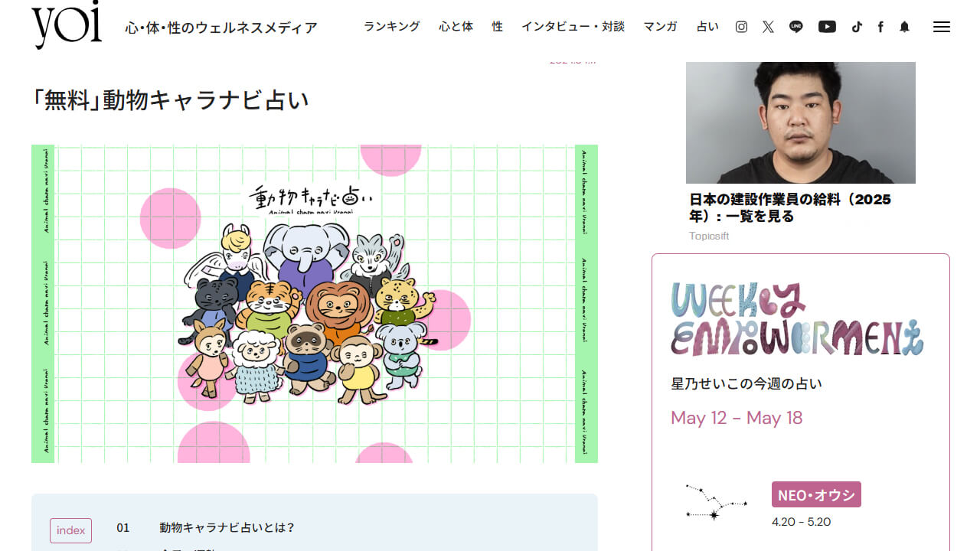Image resolution: width=980 pixels, height=551 pixels.
Task: Click the NEO・オウシ zodiac badge
Action: coord(816,494)
